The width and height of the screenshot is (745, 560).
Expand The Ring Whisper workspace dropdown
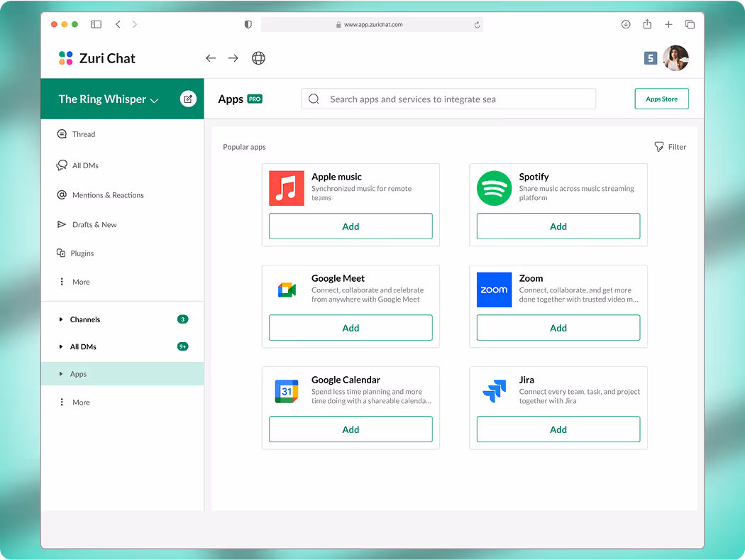(109, 99)
